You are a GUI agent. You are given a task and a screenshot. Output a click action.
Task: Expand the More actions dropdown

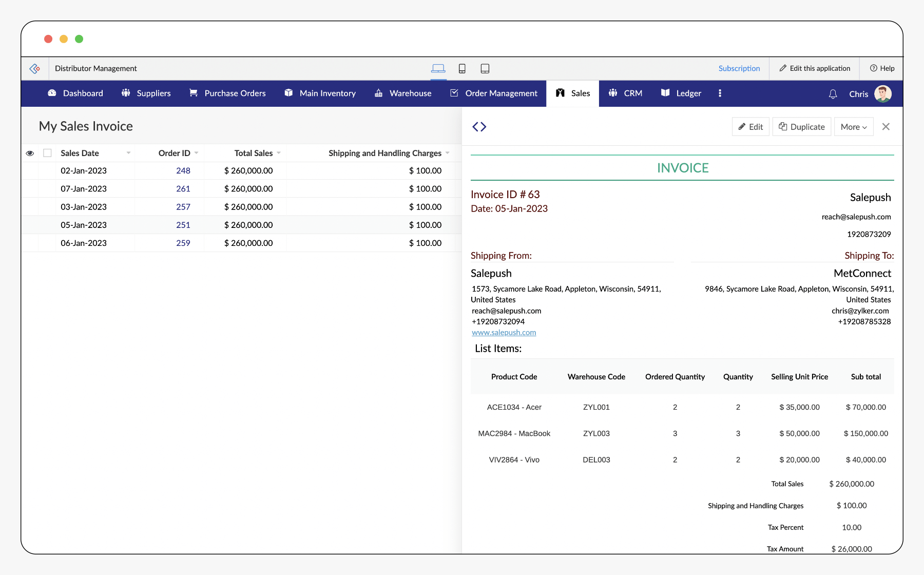pyautogui.click(x=853, y=126)
